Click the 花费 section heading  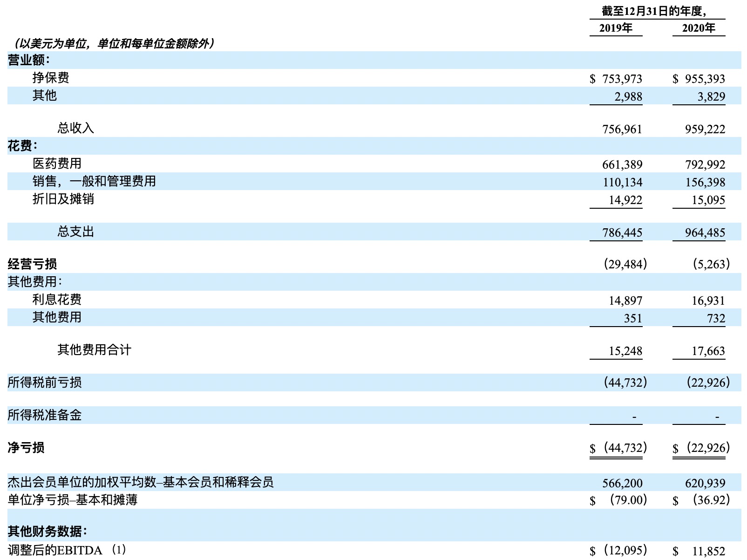(x=22, y=146)
